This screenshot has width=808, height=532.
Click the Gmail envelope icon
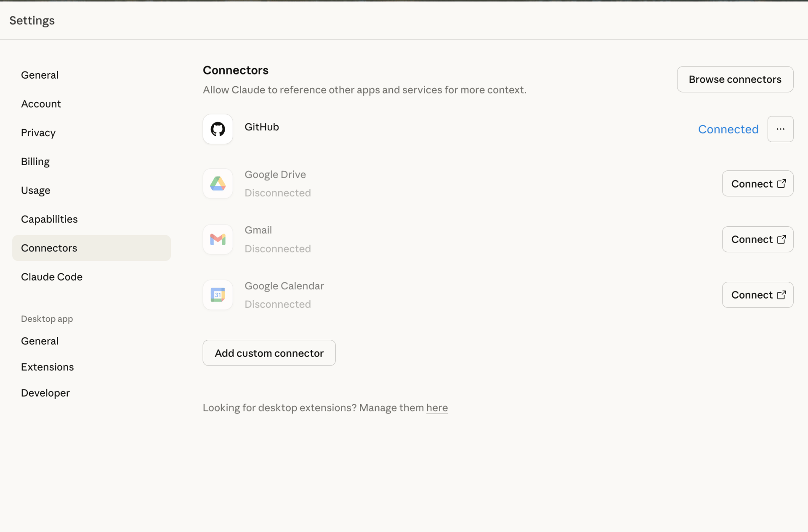pos(218,239)
